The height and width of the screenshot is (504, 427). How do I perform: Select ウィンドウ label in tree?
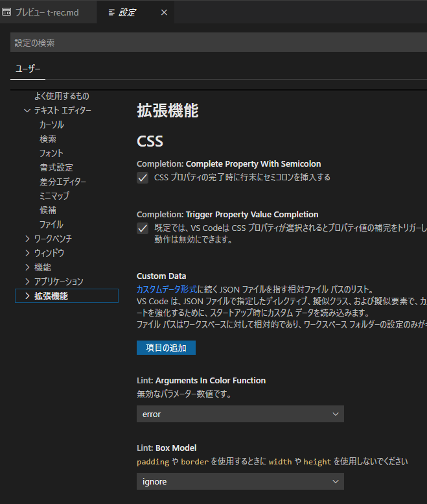coord(49,253)
